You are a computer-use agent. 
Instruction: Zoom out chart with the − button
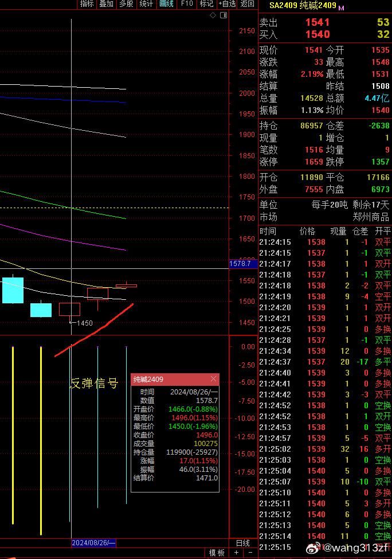coord(250,553)
